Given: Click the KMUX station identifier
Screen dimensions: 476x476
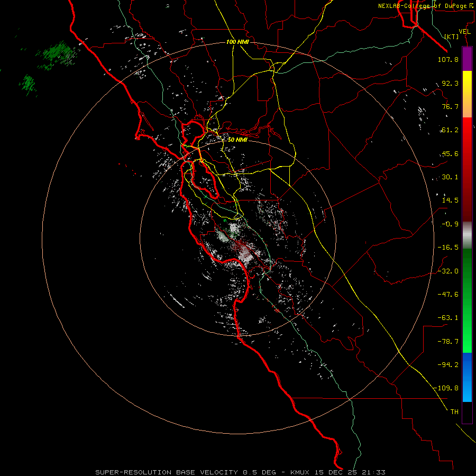Looking at the screenshot, I should (x=300, y=472).
